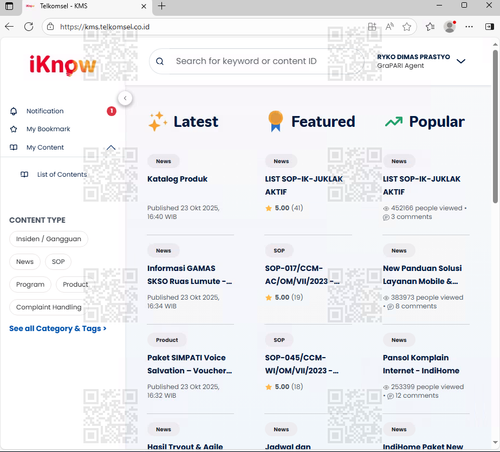Screen dimensions: 500x452
Task: Click the Latest sparkle icon
Action: (157, 121)
